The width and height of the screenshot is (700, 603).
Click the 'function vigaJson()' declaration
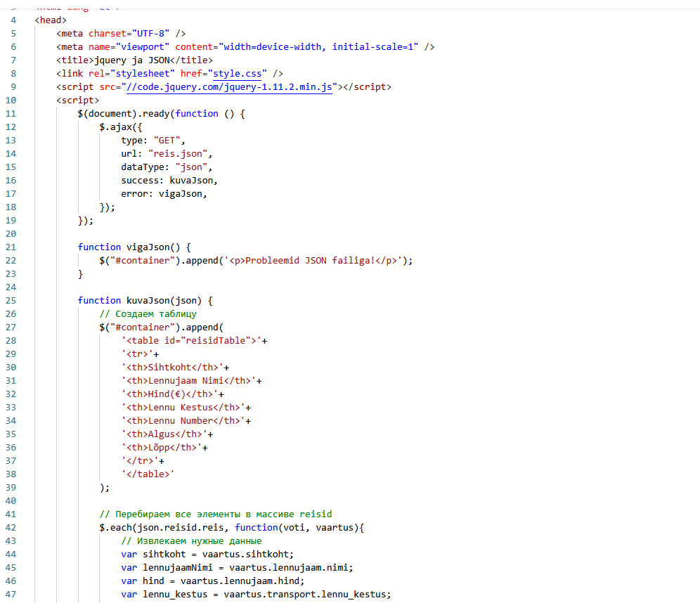click(134, 247)
